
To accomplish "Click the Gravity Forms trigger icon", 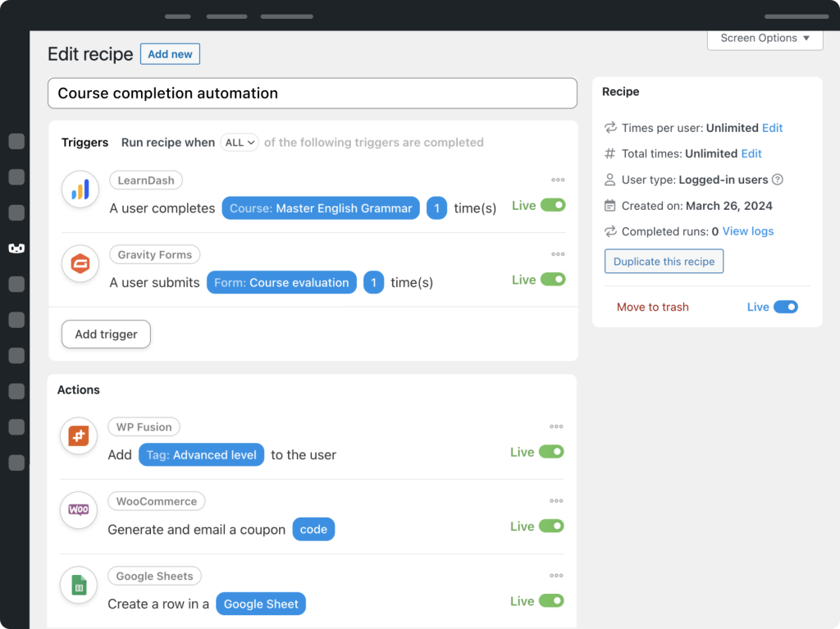I will [80, 263].
